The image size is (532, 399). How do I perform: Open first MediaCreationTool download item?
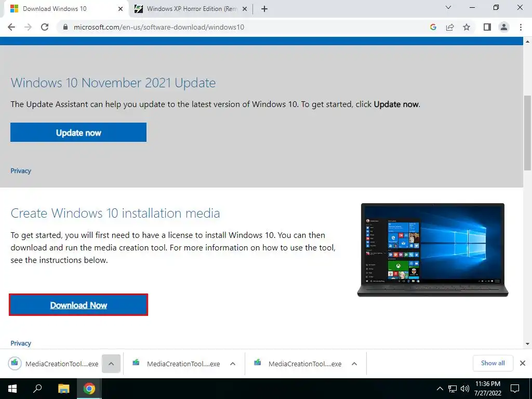[54, 364]
